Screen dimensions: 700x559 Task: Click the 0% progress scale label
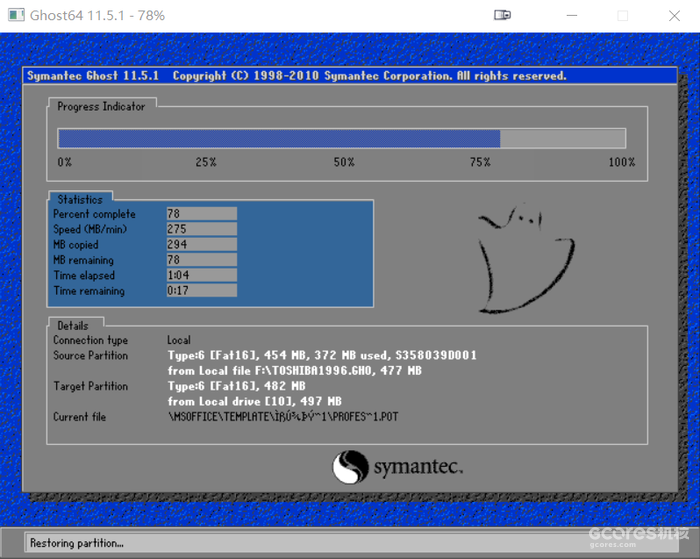(64, 162)
